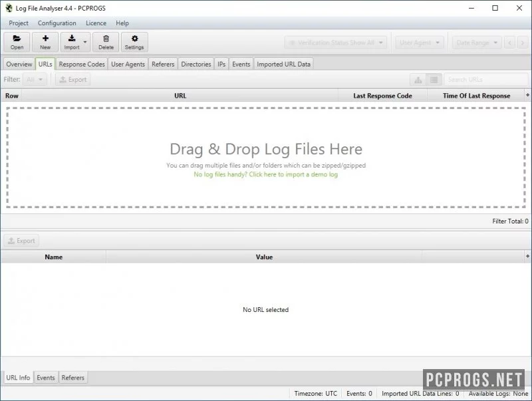Select the bottom Referers tab
532x401 pixels.
click(x=73, y=378)
